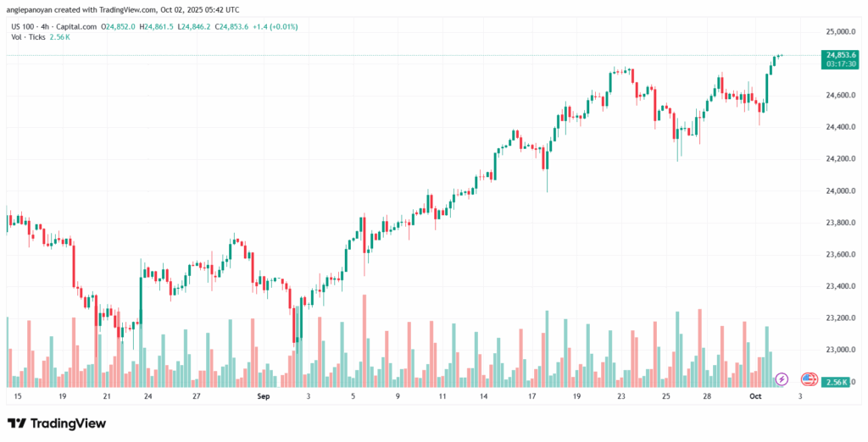Click the 4h timeframe label

tap(49, 26)
